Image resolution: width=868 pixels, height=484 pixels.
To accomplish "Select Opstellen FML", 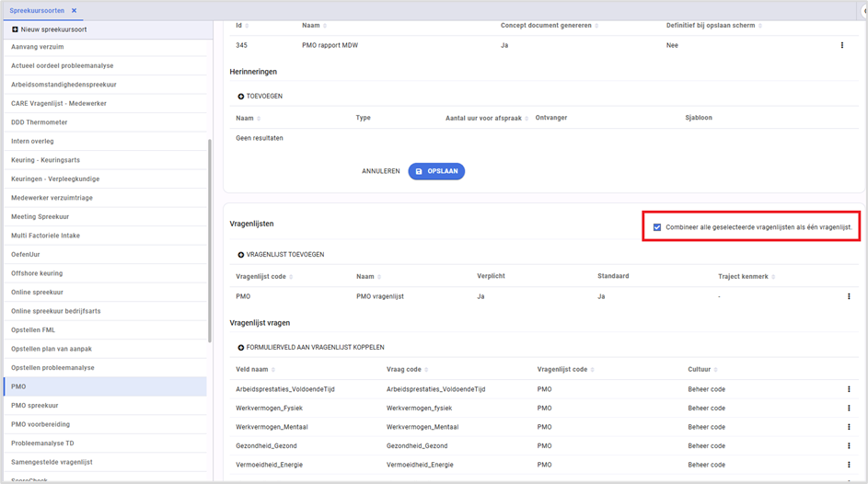I will click(x=105, y=330).
